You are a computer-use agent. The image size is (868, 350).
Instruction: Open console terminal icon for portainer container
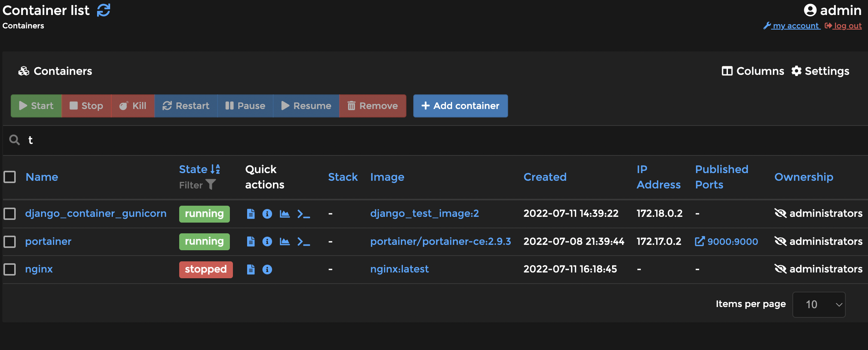[x=304, y=241]
